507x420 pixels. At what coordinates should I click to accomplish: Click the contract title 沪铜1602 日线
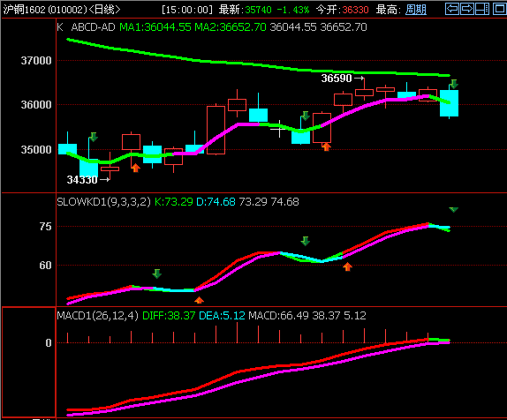[x=62, y=10]
